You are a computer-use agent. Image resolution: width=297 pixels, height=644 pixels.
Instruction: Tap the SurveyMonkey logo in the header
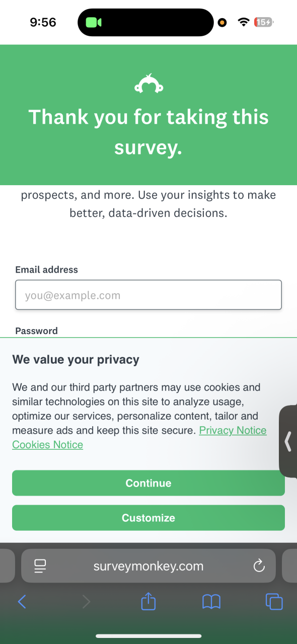pos(148,84)
